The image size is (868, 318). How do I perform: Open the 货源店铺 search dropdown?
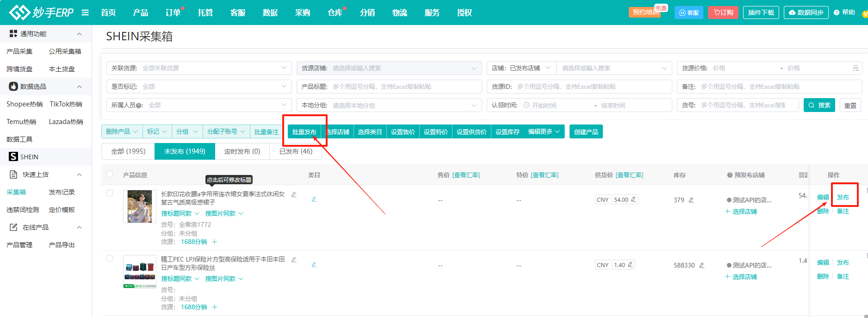pos(389,68)
